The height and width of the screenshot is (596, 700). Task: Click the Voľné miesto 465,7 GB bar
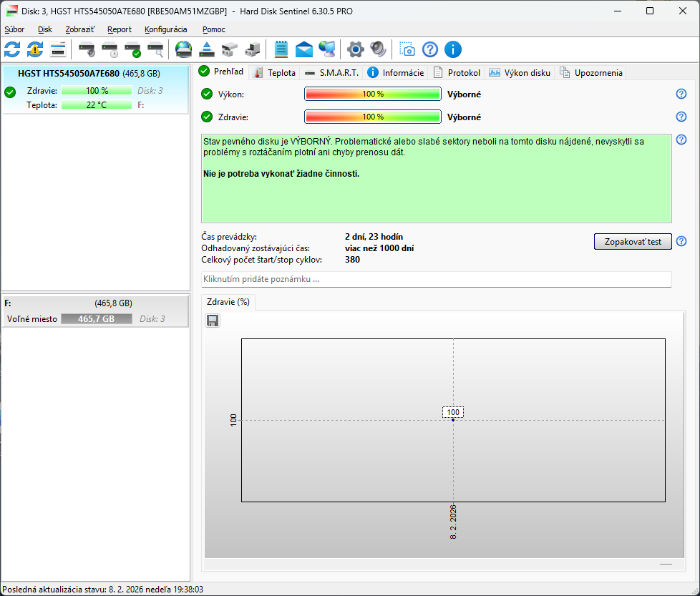97,318
